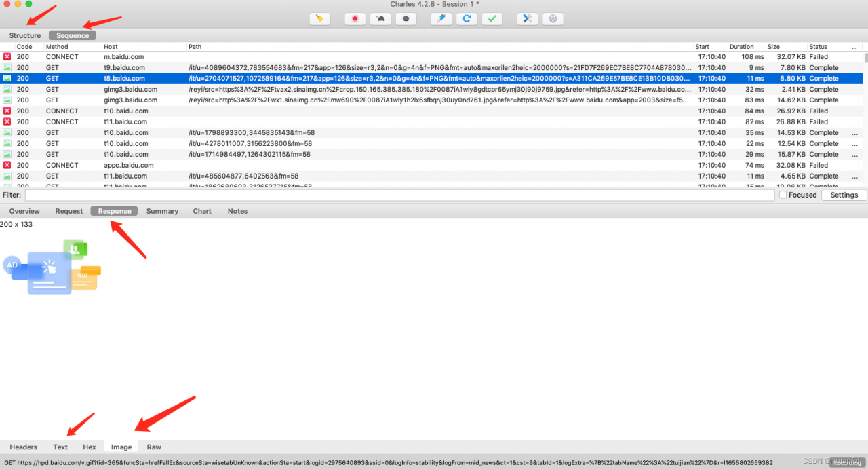Viewport: 868px width, 469px height.
Task: Switch to the Structure view tab
Action: point(25,35)
